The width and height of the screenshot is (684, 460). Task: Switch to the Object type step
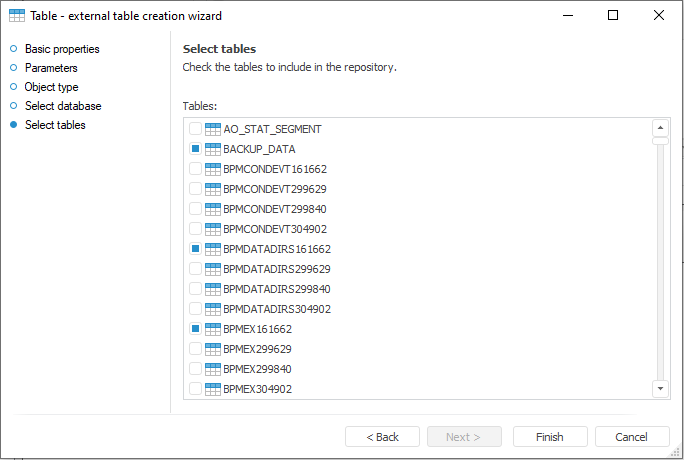click(x=51, y=87)
